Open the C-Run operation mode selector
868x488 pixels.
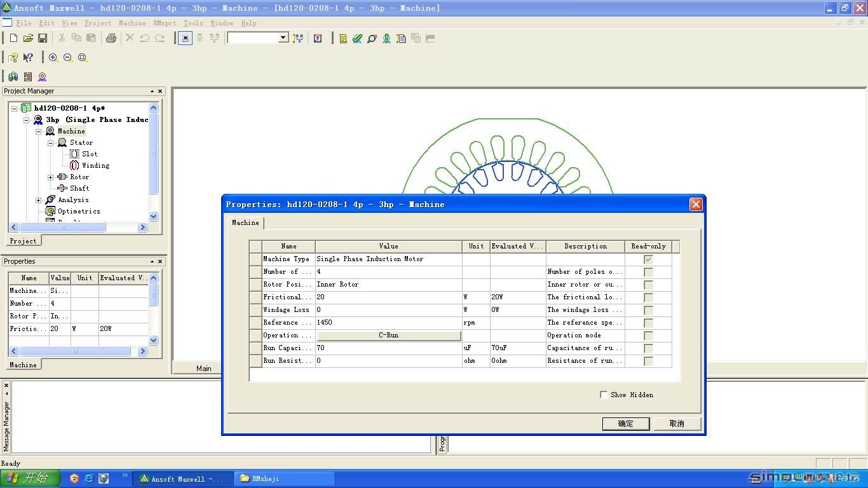click(x=388, y=335)
